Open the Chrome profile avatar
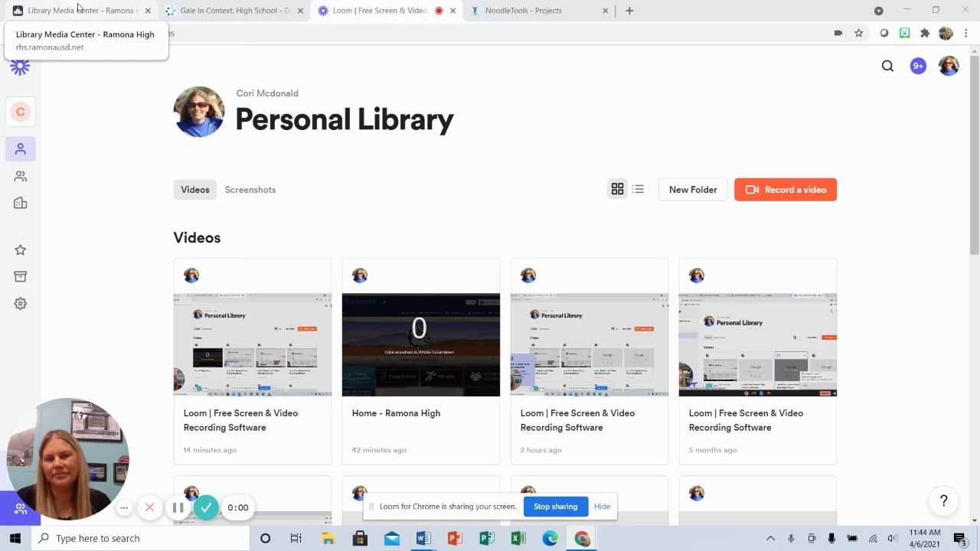The height and width of the screenshot is (551, 980). point(946,33)
